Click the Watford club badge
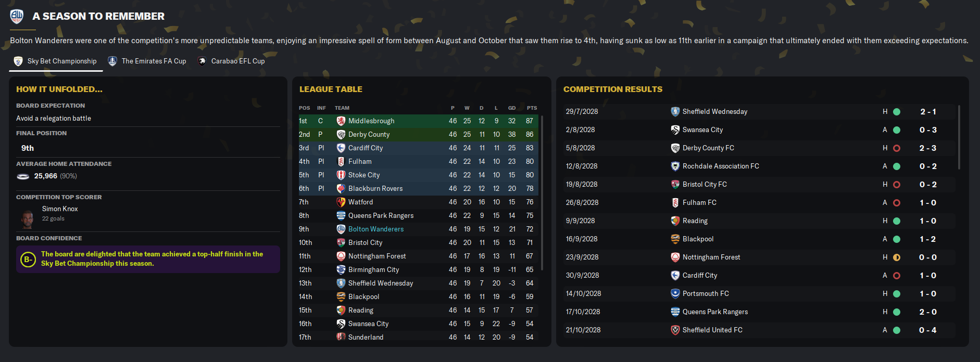The width and height of the screenshot is (980, 362). [x=341, y=202]
